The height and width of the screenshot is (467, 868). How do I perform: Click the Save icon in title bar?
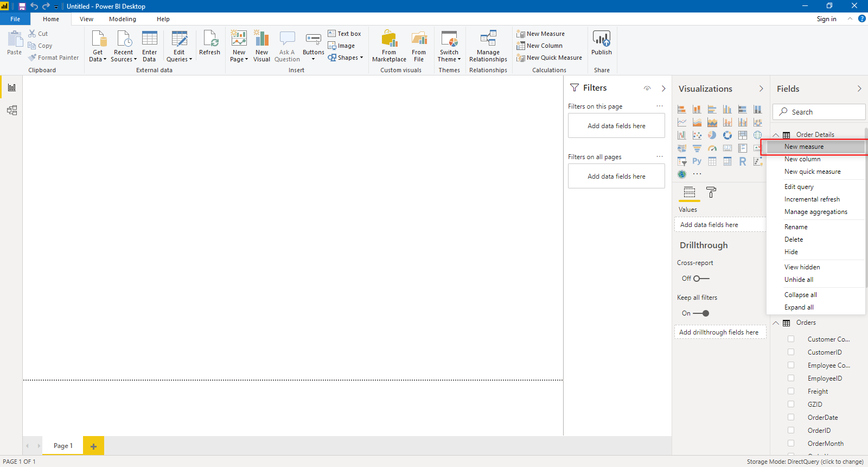(x=22, y=6)
